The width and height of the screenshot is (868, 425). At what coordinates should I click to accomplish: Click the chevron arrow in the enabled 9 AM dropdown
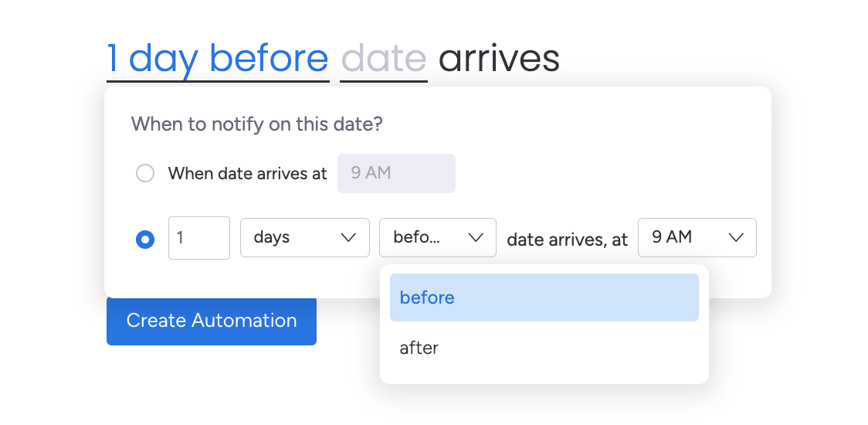pyautogui.click(x=735, y=237)
